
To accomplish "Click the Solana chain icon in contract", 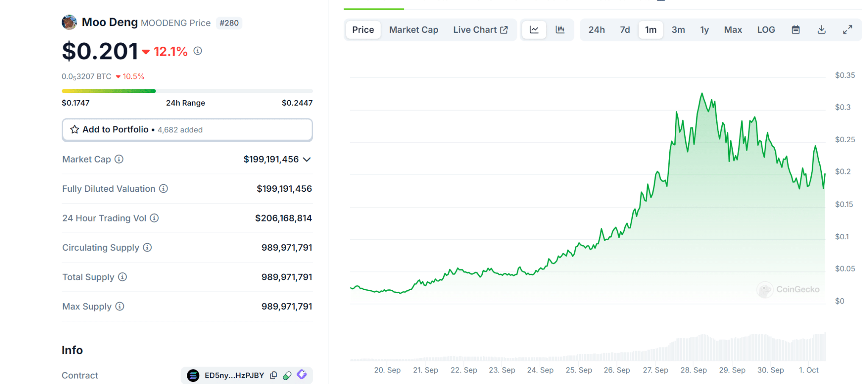I will tap(193, 376).
